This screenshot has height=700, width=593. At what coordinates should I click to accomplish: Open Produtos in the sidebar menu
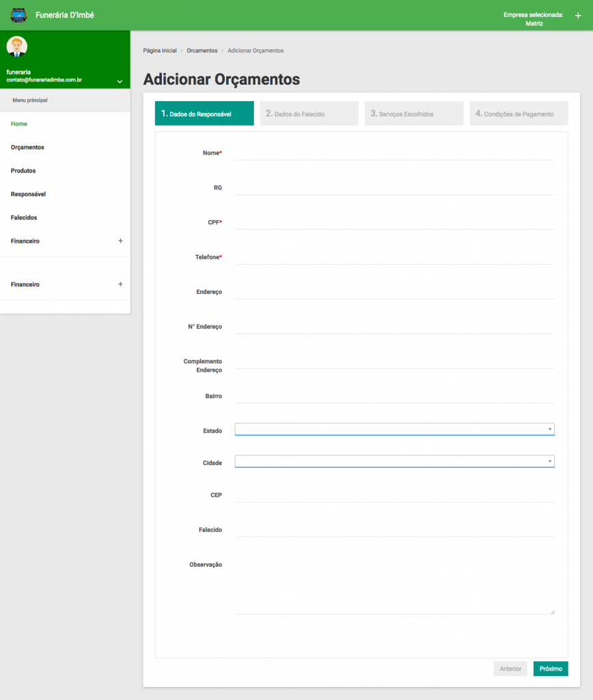(23, 170)
